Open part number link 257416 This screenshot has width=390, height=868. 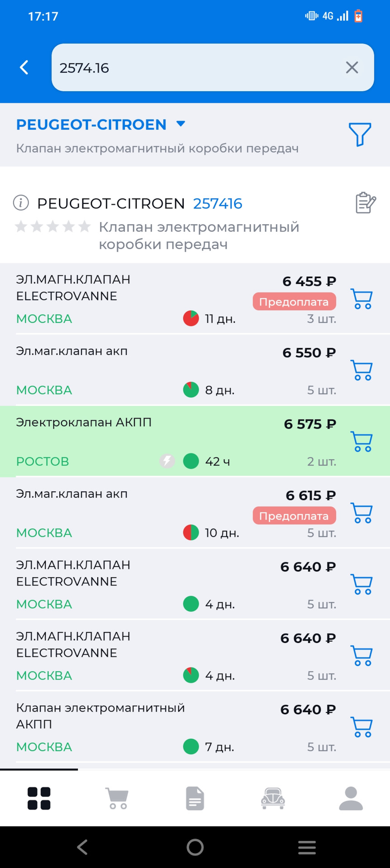[218, 203]
